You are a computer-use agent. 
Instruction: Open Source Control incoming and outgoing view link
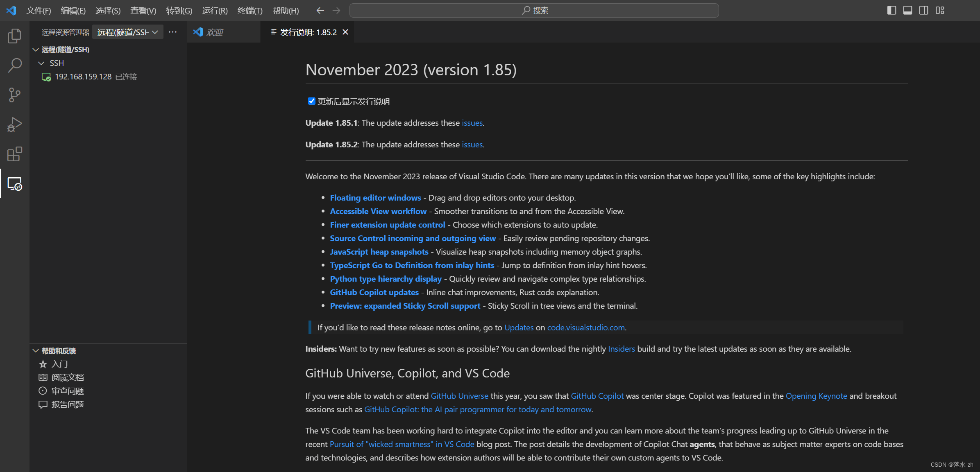tap(413, 238)
